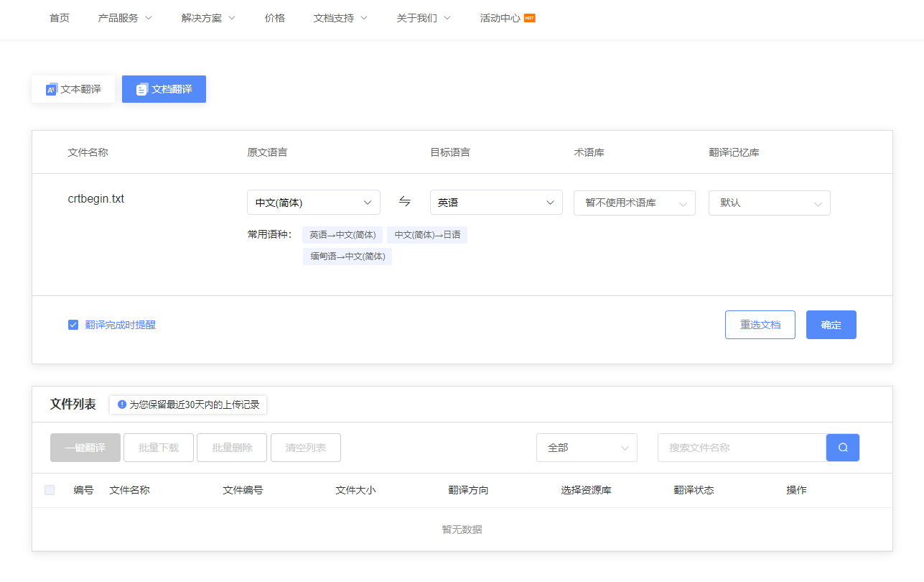The width and height of the screenshot is (924, 582).
Task: Uncheck the 翻译完成时提醒 checkbox
Action: [73, 325]
